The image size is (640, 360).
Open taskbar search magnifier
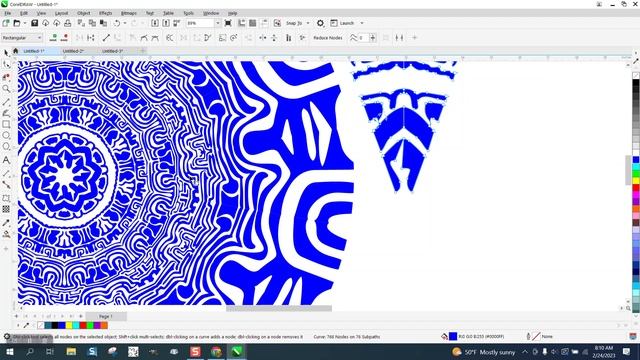tap(29, 351)
